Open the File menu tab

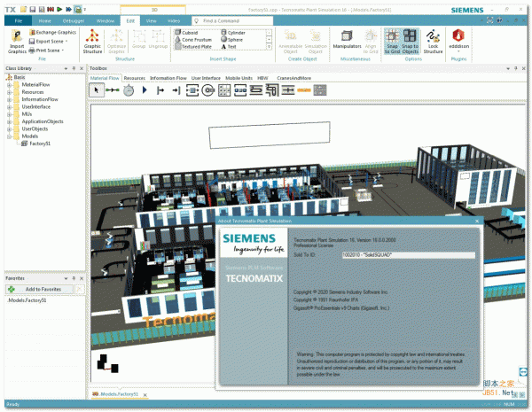pos(18,19)
